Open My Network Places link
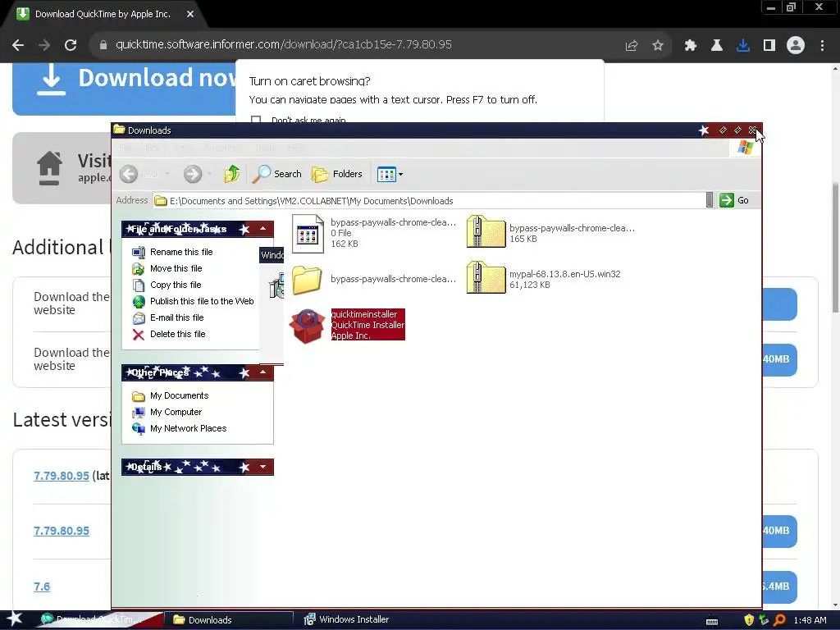 [x=188, y=428]
